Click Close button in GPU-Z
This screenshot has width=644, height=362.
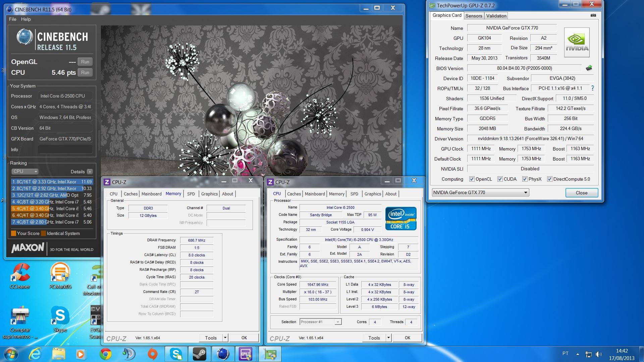click(x=582, y=193)
